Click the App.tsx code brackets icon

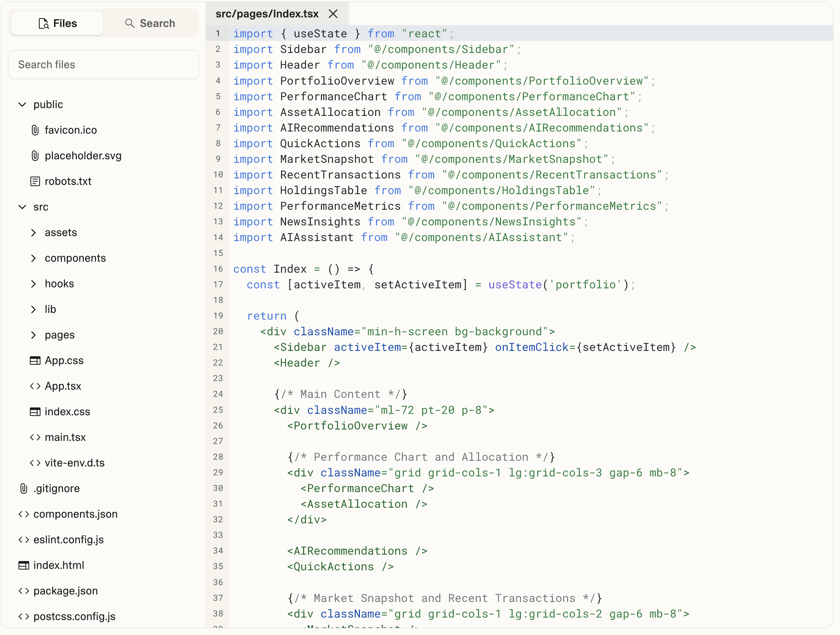[x=35, y=386]
